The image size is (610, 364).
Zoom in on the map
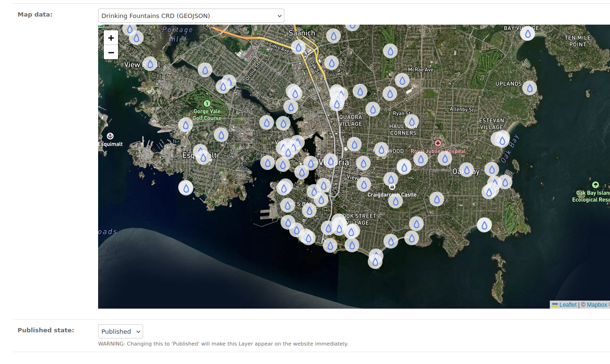point(111,38)
